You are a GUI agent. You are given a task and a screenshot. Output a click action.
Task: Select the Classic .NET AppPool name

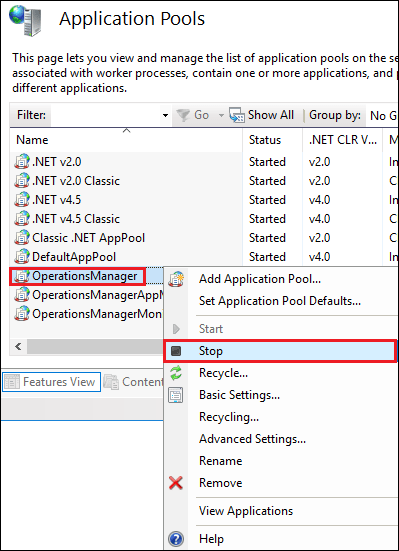tap(89, 238)
